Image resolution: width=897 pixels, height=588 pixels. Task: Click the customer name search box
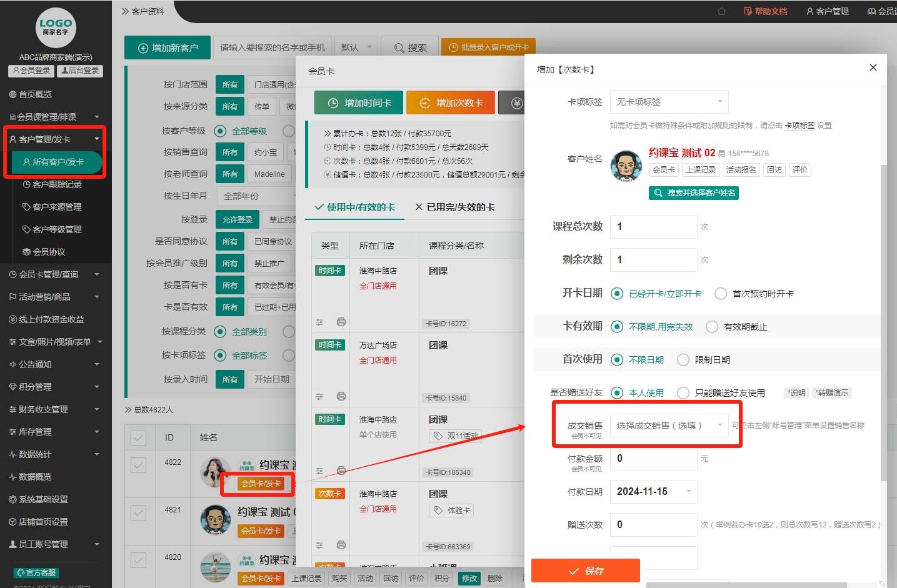coord(273,47)
